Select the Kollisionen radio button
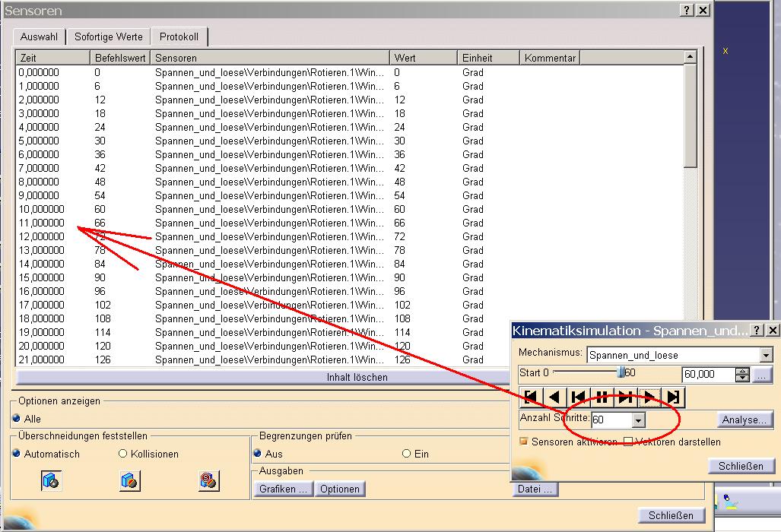This screenshot has height=532, width=781. tap(122, 454)
